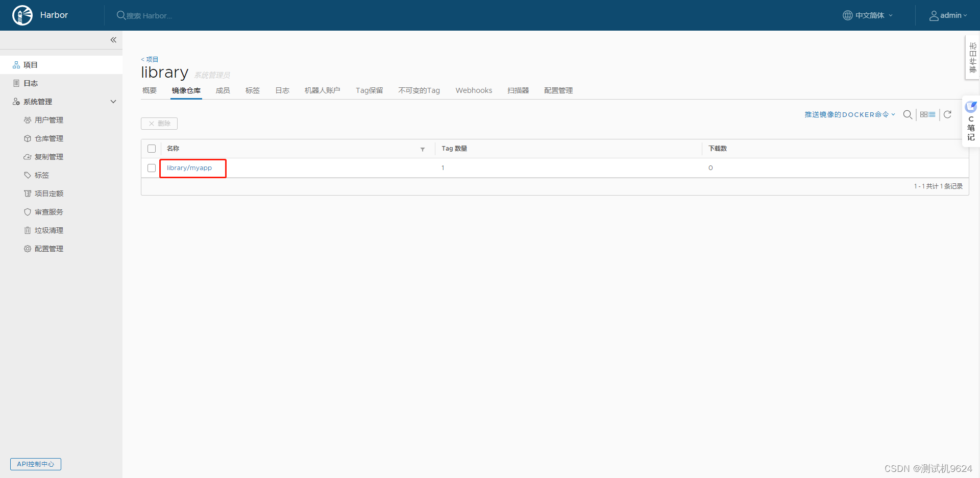Screen dimensions: 980x478
Task: Open the Webhooks tab
Action: [x=474, y=90]
